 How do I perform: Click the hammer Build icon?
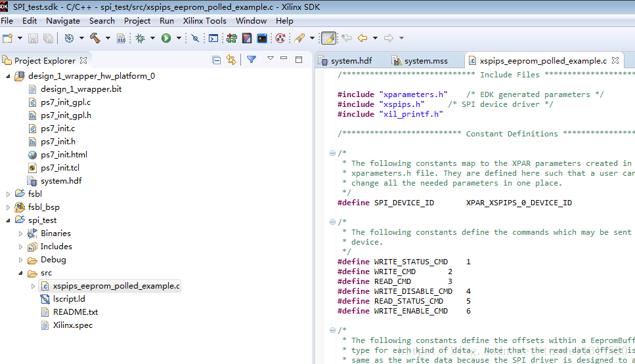95,38
